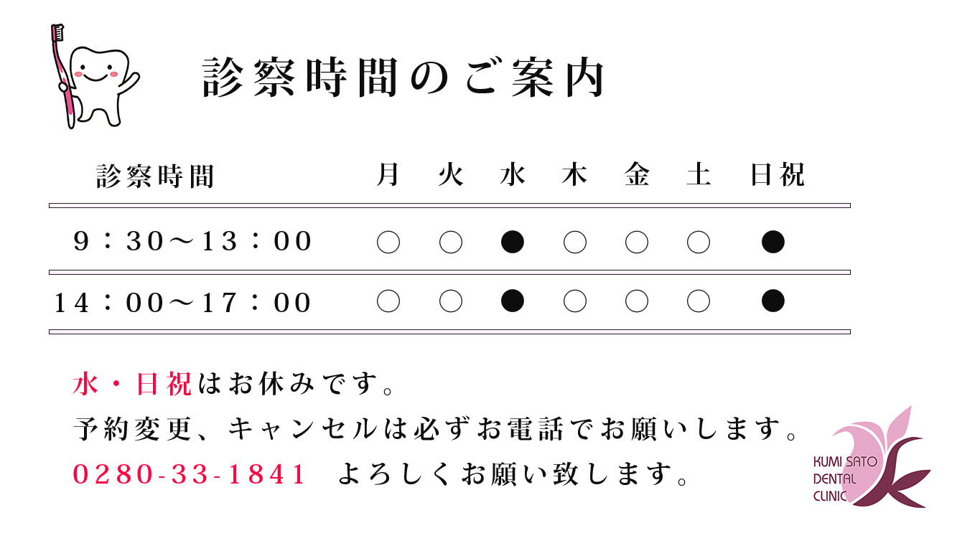Click the phone number 0280-33-1841
Image resolution: width=980 pixels, height=551 pixels.
pyautogui.click(x=190, y=474)
